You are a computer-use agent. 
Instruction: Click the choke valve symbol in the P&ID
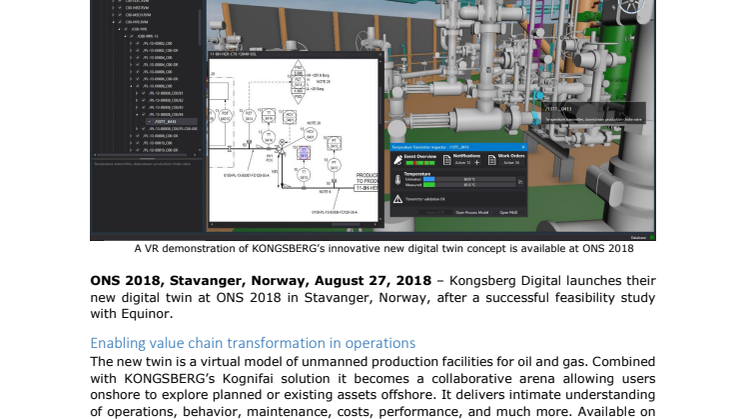coord(281,148)
